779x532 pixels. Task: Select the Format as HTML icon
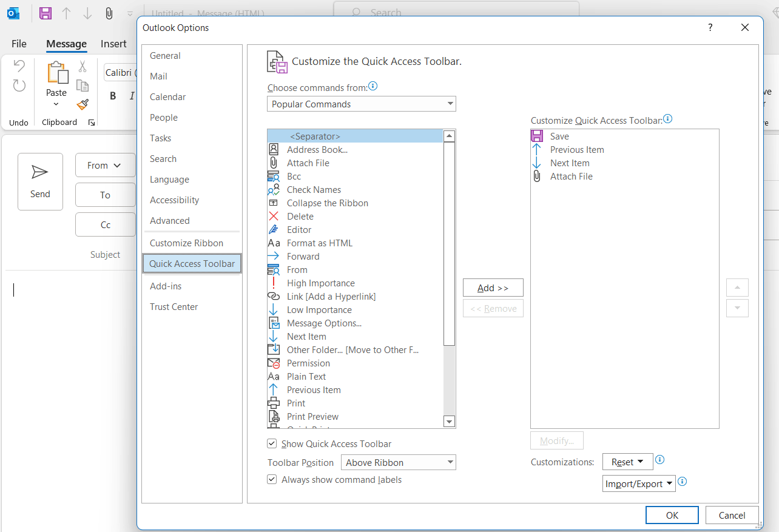(x=274, y=243)
